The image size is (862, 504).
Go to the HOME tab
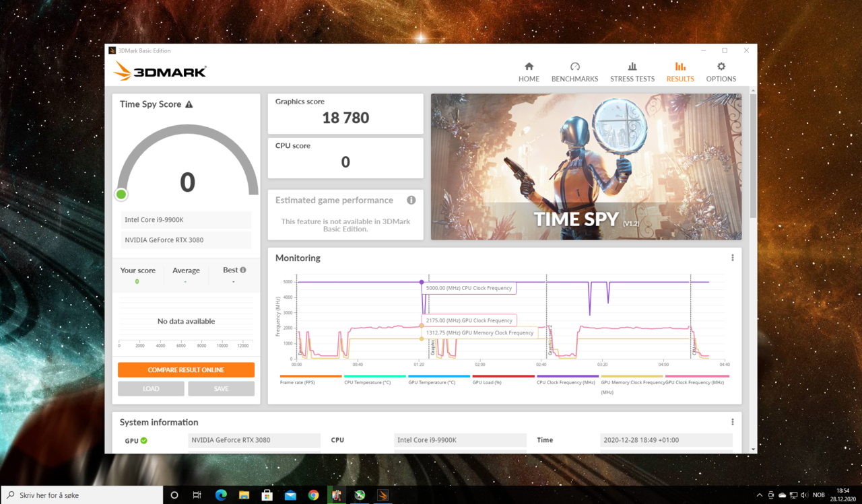pos(529,72)
